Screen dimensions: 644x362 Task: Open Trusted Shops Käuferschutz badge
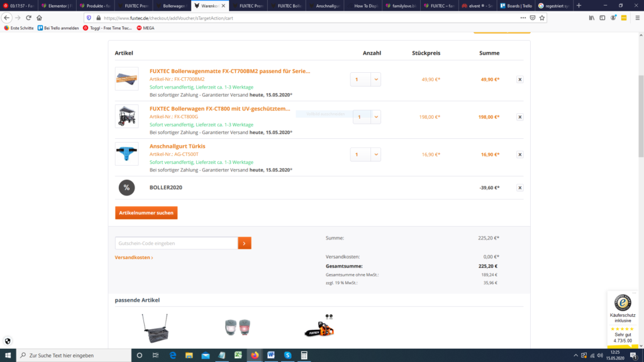pos(623,319)
